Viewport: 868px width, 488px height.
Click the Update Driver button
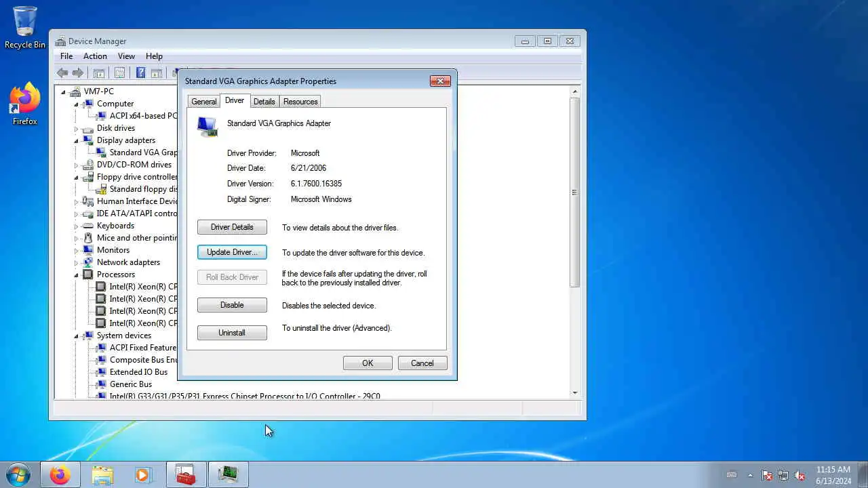point(232,252)
